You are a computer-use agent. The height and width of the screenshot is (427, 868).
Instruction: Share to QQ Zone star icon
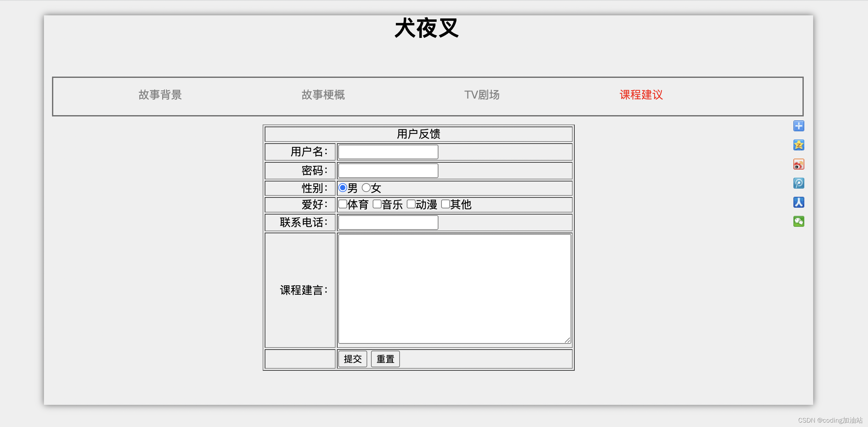click(x=799, y=145)
